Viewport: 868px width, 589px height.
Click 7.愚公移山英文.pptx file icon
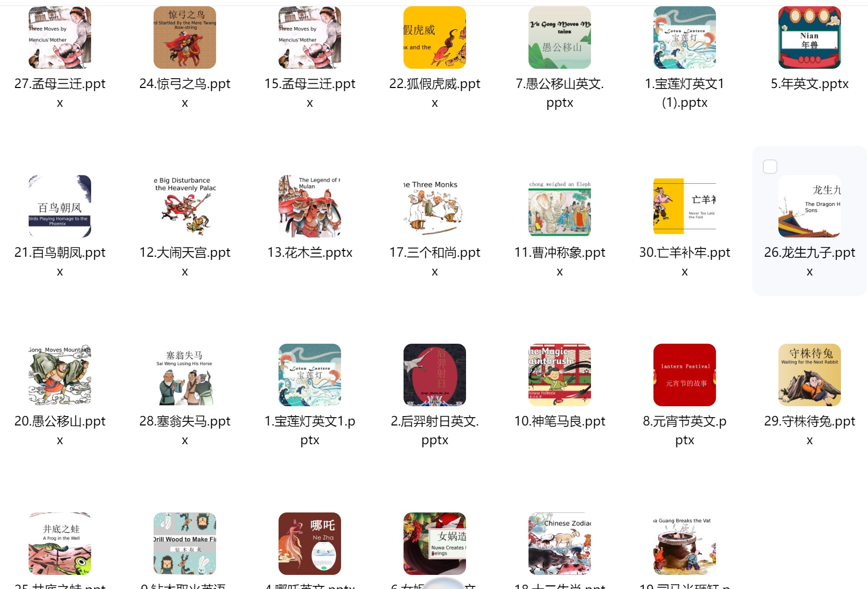point(560,37)
